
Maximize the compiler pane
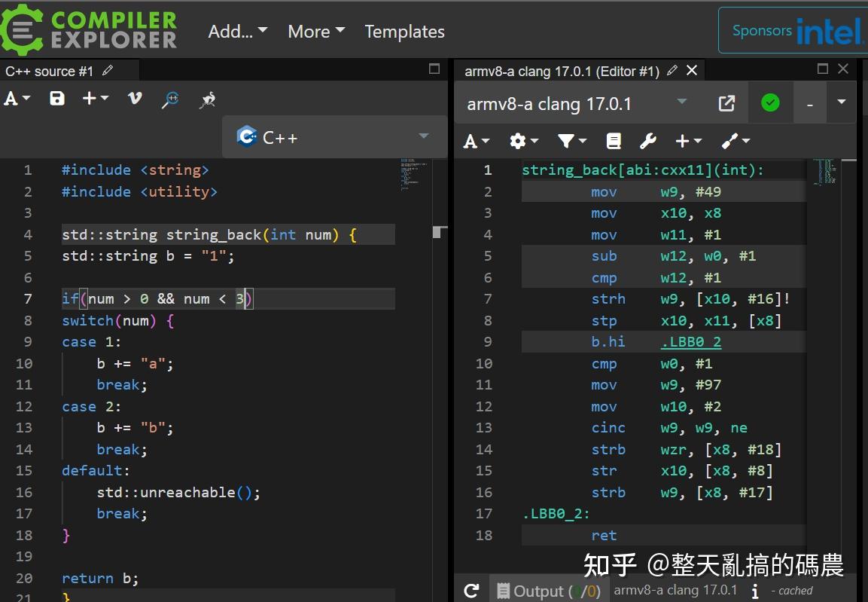823,68
